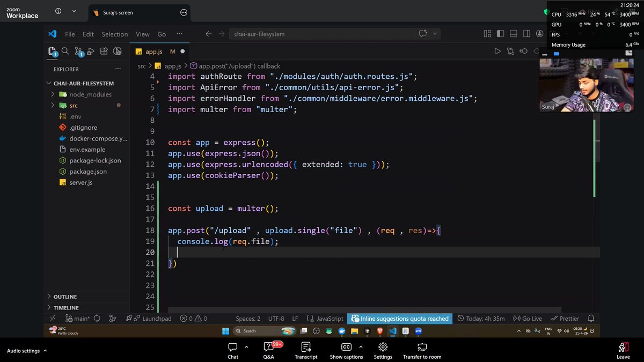This screenshot has width=644, height=362.
Task: Open the Edit menu
Action: tap(88, 34)
